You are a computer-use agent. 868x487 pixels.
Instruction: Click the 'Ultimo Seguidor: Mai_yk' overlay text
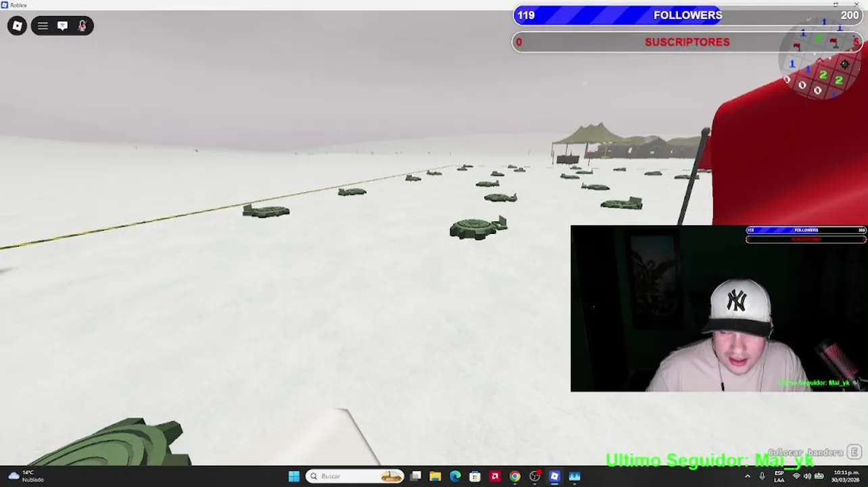point(710,461)
